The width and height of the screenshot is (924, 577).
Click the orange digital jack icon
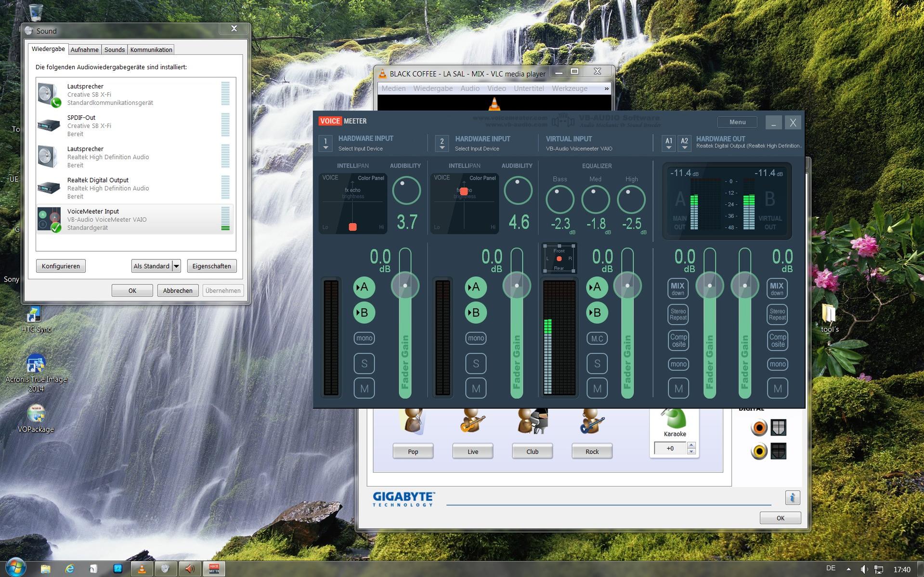759,427
